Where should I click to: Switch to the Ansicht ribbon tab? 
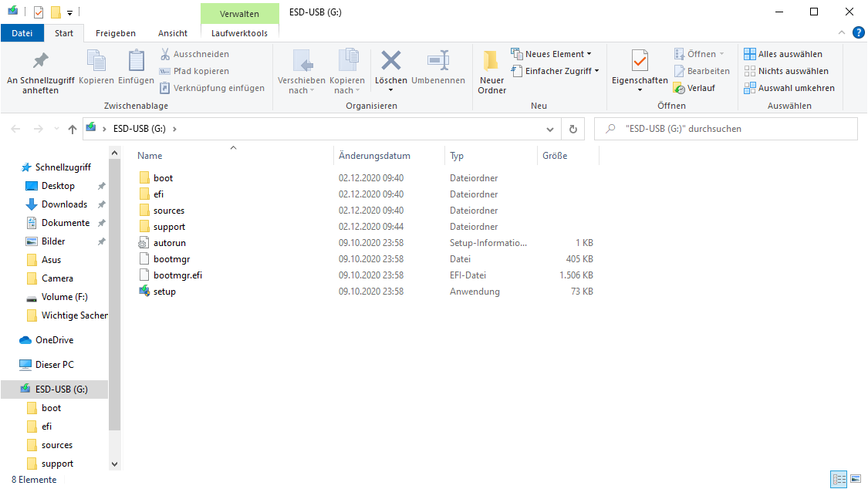click(173, 33)
